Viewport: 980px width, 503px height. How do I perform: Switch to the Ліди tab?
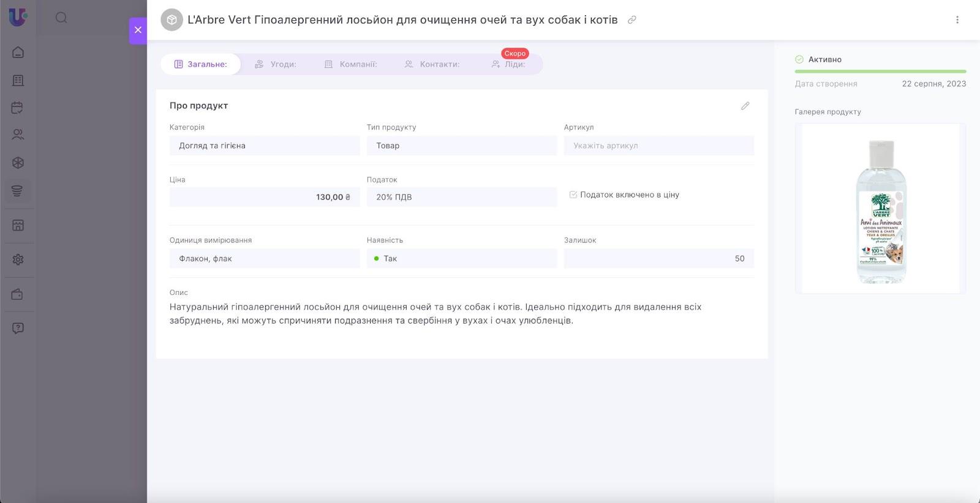point(508,64)
